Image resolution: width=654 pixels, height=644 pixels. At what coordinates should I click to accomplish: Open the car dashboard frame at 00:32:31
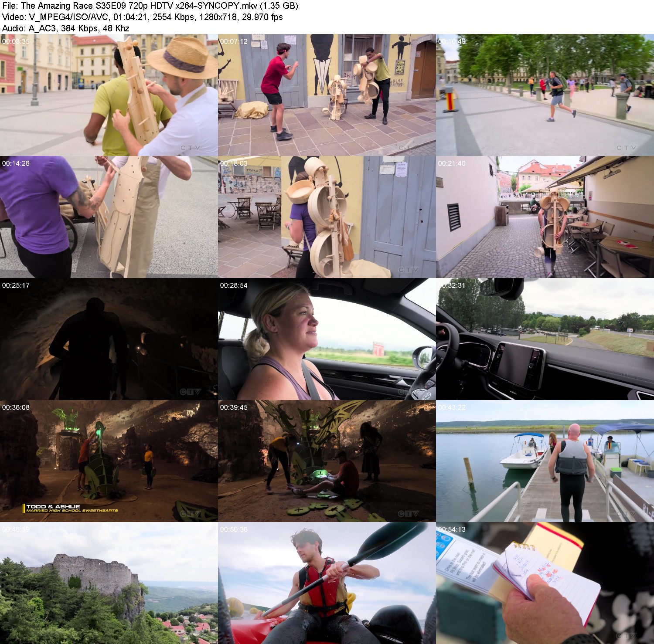[x=545, y=339]
